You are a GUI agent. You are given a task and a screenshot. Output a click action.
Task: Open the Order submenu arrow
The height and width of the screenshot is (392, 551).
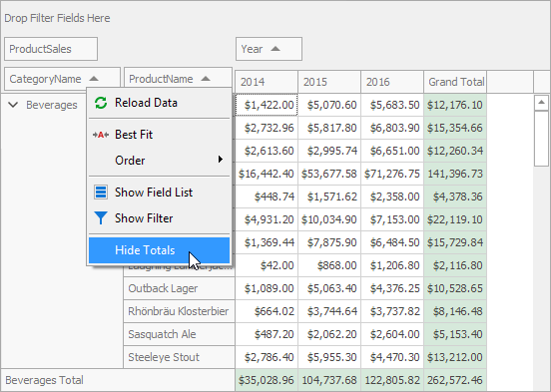point(221,160)
